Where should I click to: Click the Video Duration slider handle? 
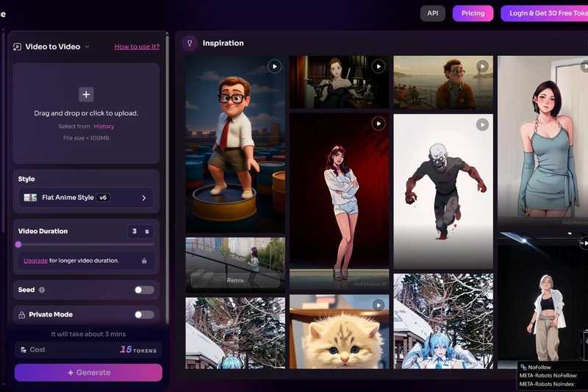pyautogui.click(x=18, y=245)
